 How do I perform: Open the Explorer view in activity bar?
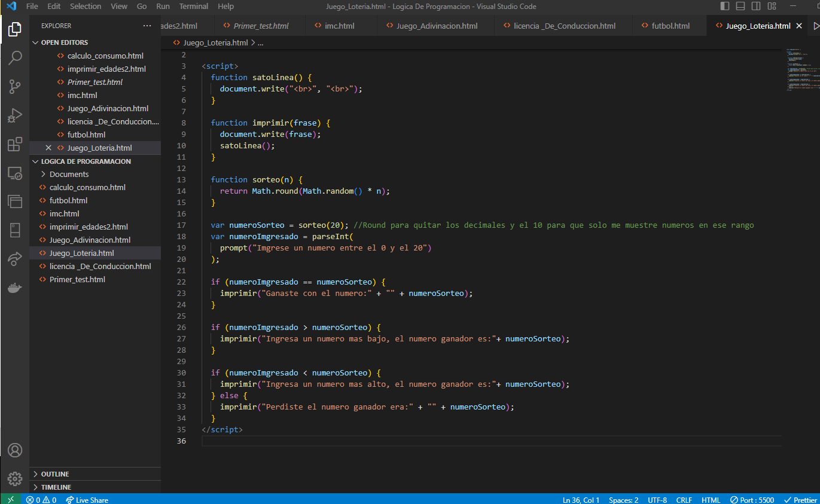point(15,29)
